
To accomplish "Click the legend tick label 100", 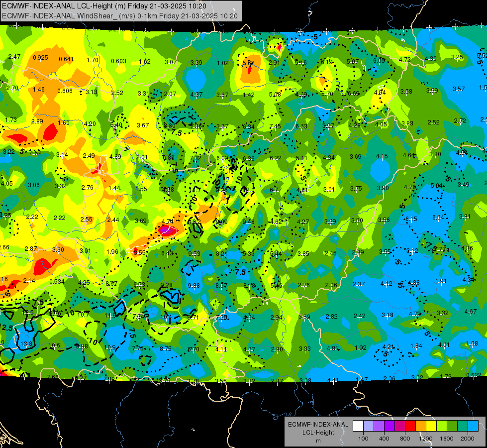I will (x=363, y=439).
